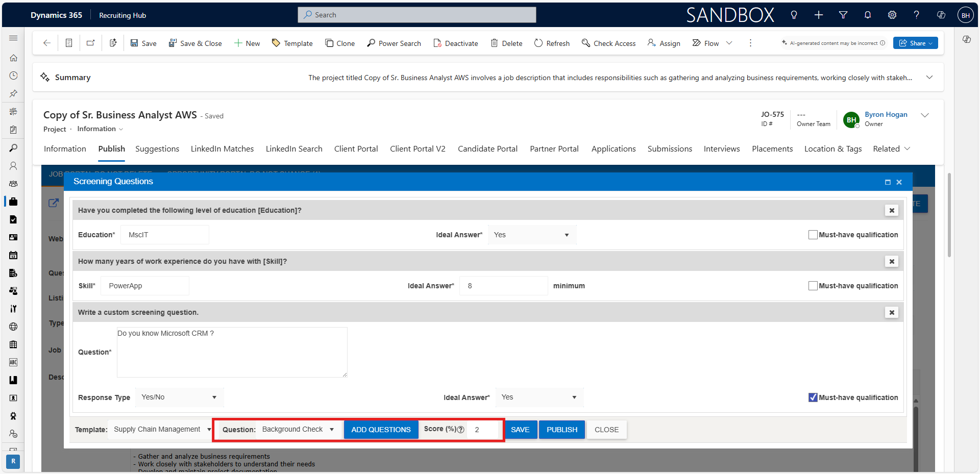The image size is (980, 474).
Task: Switch to the Applications tab
Action: [x=614, y=148]
